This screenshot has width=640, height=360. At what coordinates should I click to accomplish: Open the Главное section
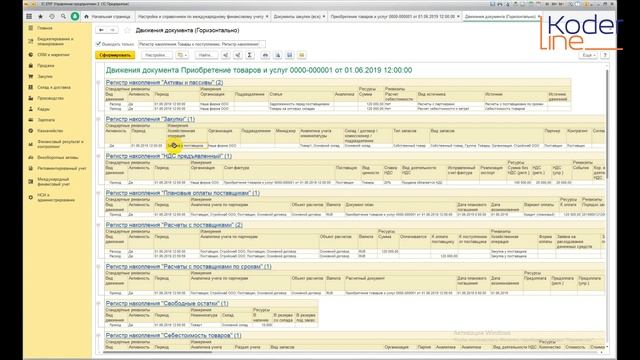(45, 28)
